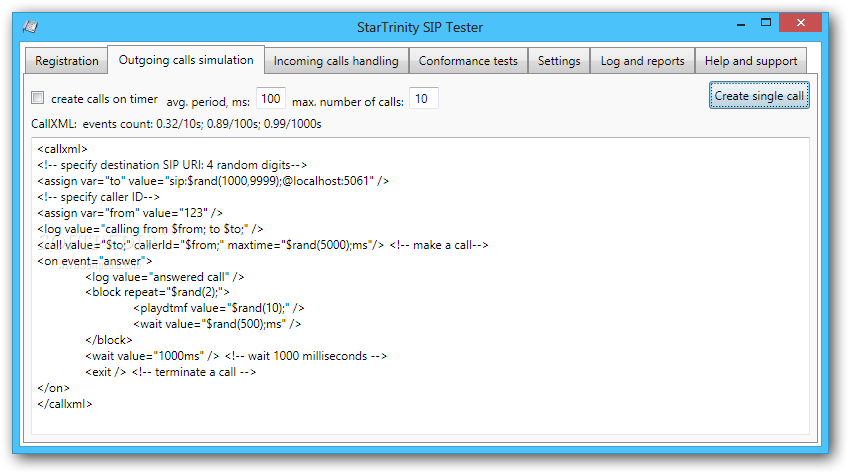849x474 pixels.
Task: Click the destination SIP URI comment line
Action: pyautogui.click(x=172, y=165)
